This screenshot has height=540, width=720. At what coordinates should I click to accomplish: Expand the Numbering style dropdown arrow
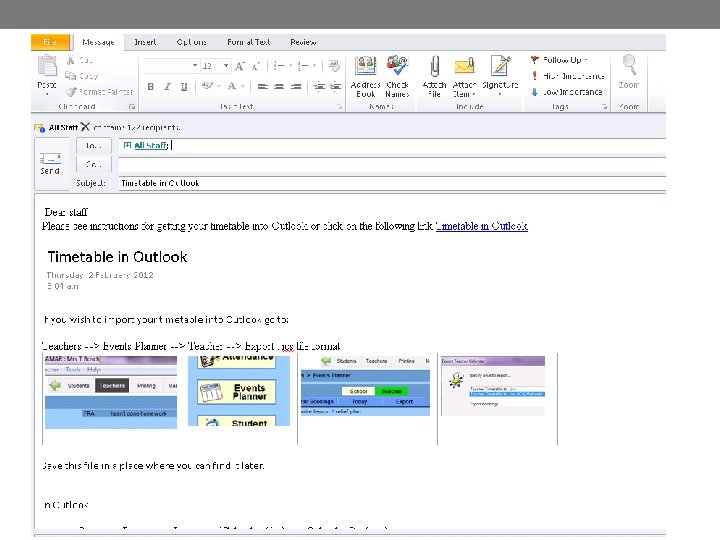tap(315, 66)
